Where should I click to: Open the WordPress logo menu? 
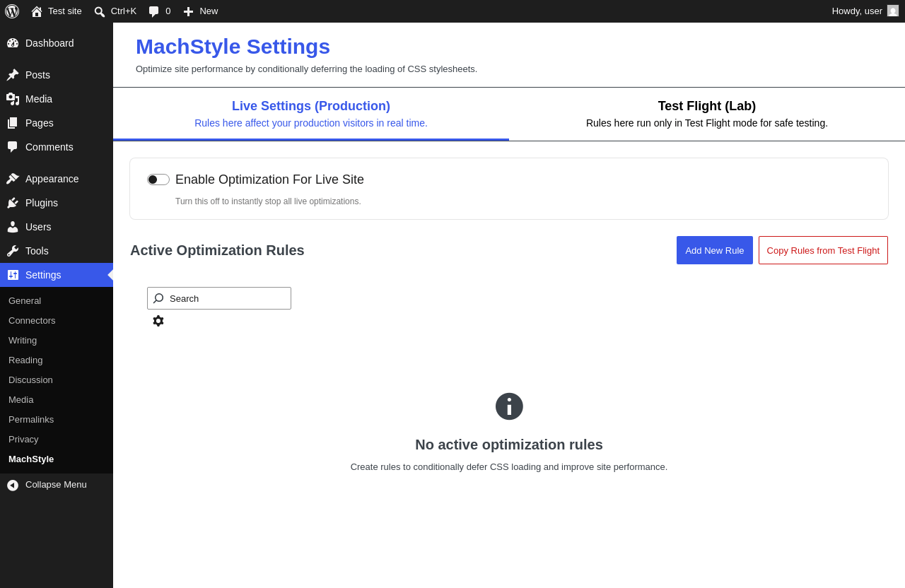pos(12,11)
